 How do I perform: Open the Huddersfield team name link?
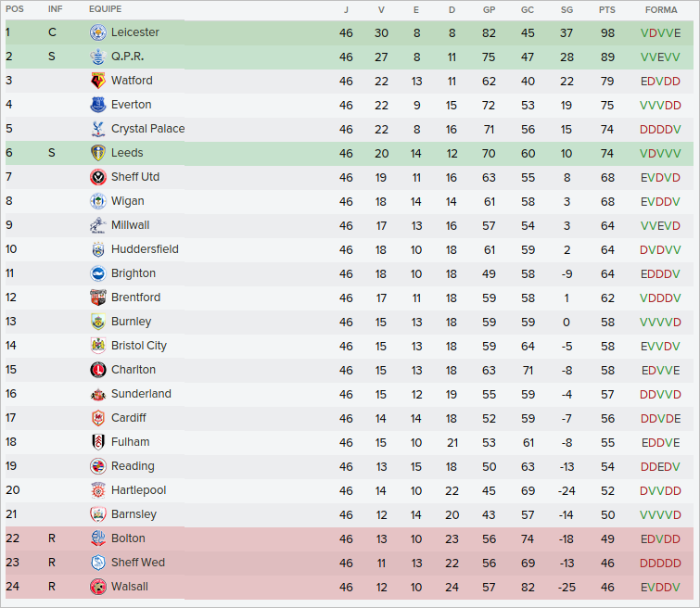[145, 249]
